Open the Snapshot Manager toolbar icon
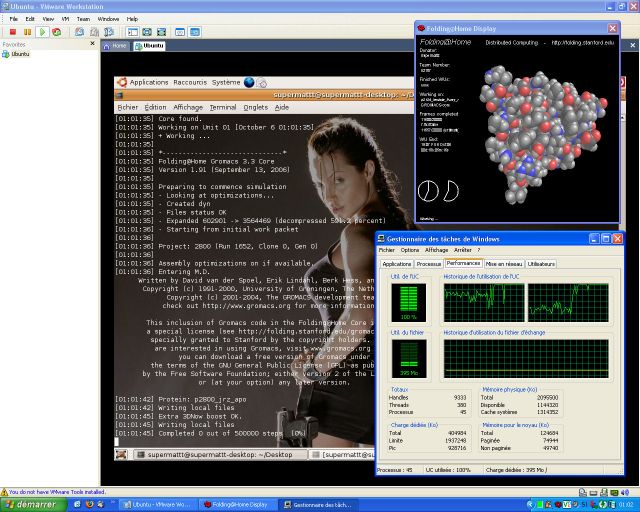Screen dimensions: 640x512 tap(109, 32)
